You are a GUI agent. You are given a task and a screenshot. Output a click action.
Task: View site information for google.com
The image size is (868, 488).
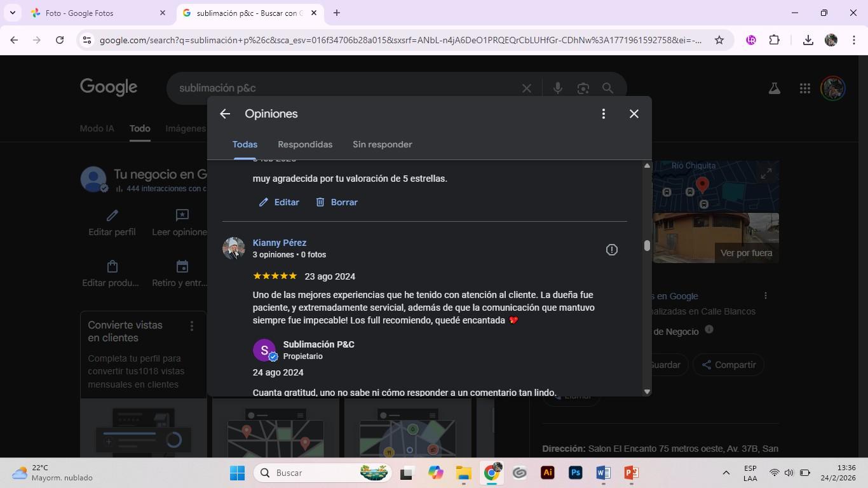point(87,40)
